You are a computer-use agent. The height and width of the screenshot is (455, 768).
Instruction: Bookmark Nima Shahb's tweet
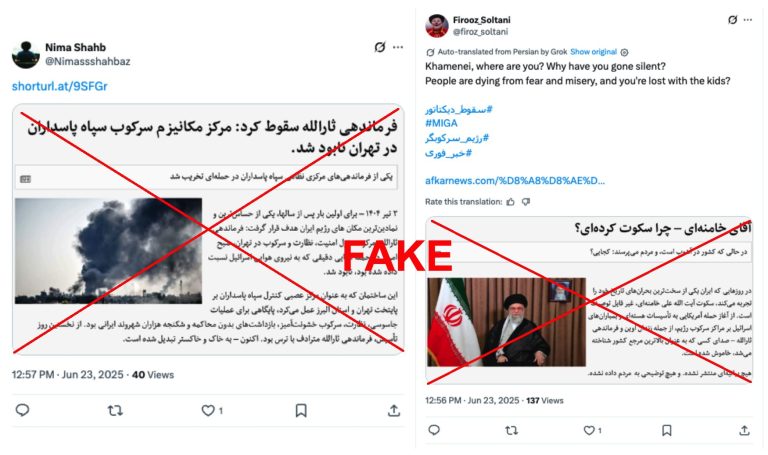tap(301, 410)
